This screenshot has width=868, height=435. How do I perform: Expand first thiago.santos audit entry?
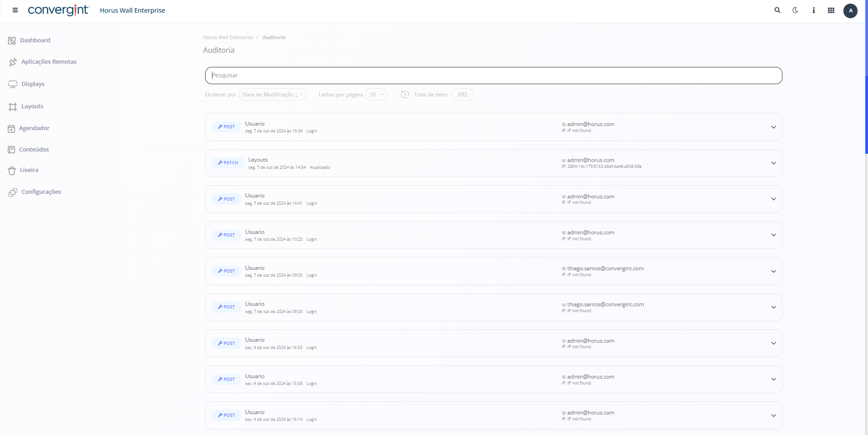(773, 271)
